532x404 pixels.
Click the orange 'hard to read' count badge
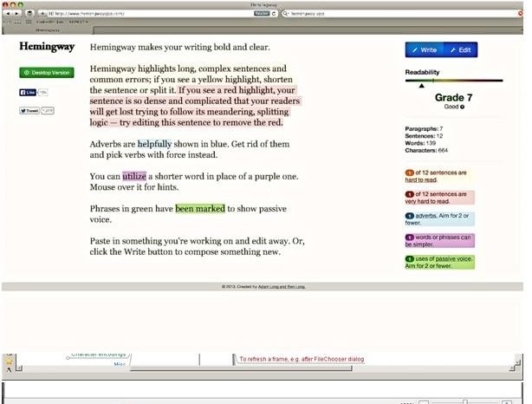point(410,173)
